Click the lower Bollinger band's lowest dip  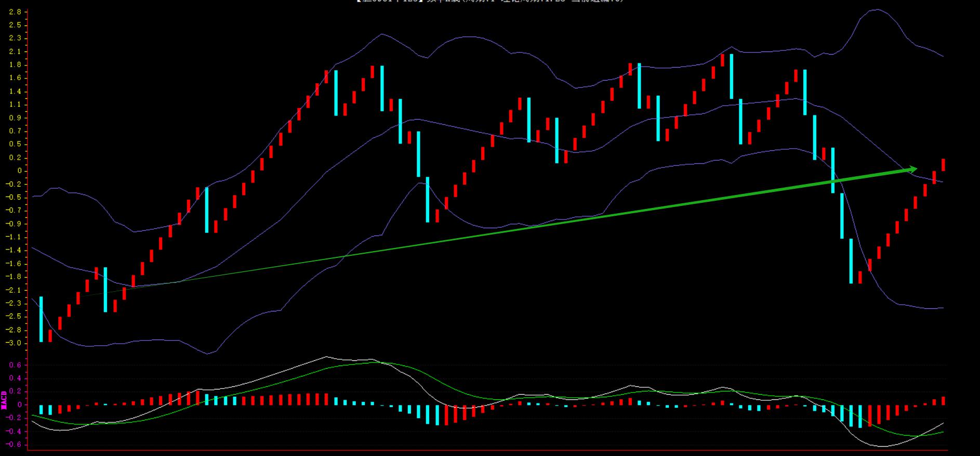click(208, 354)
